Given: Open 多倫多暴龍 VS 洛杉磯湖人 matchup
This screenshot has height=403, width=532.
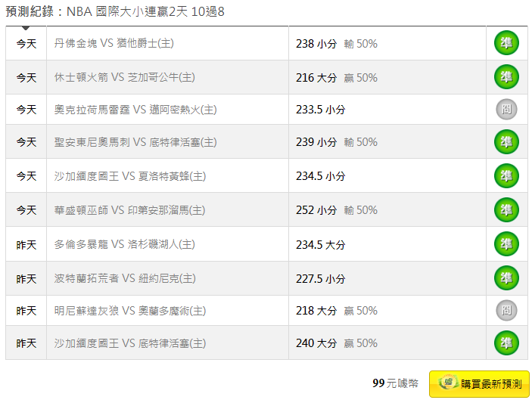Looking at the screenshot, I should [x=125, y=244].
